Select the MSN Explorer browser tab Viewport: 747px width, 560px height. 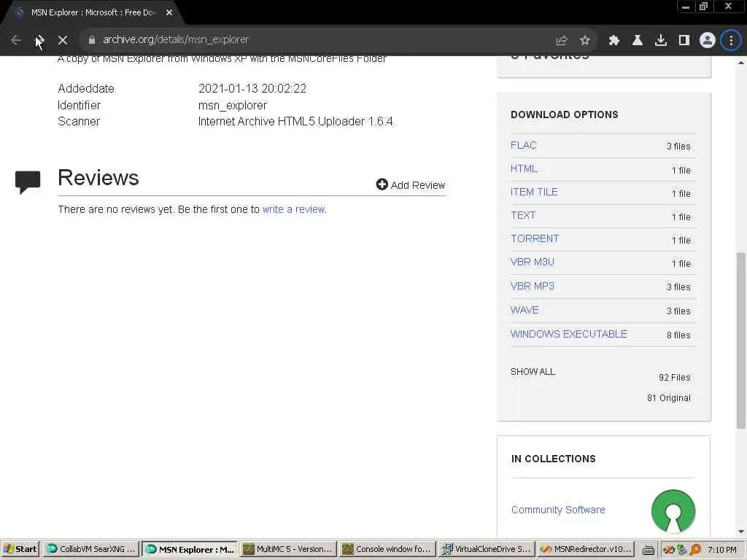93,13
